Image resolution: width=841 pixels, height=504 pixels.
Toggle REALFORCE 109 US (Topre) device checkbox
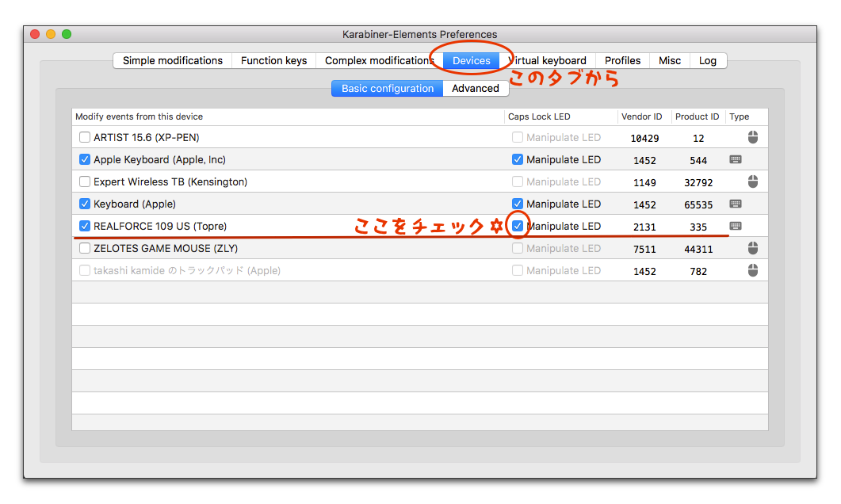coord(85,226)
